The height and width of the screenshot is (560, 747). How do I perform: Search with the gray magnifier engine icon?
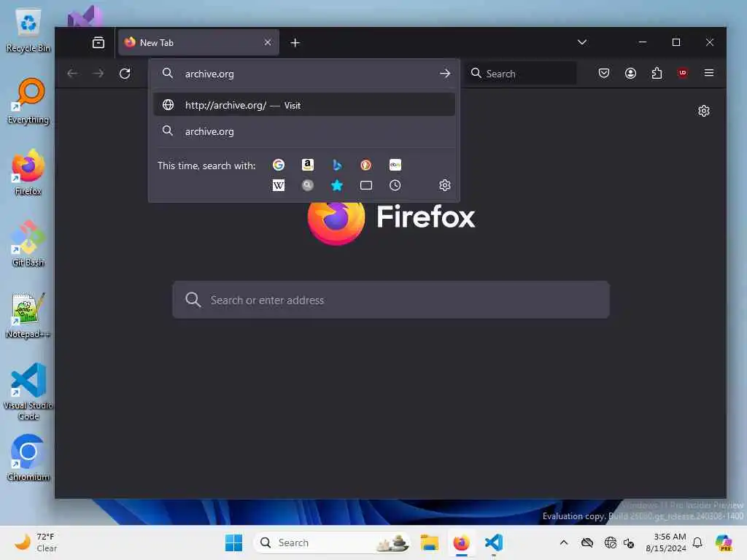tap(308, 185)
